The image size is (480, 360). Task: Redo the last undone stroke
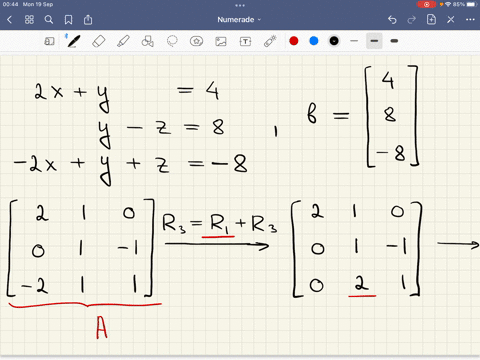(x=412, y=20)
